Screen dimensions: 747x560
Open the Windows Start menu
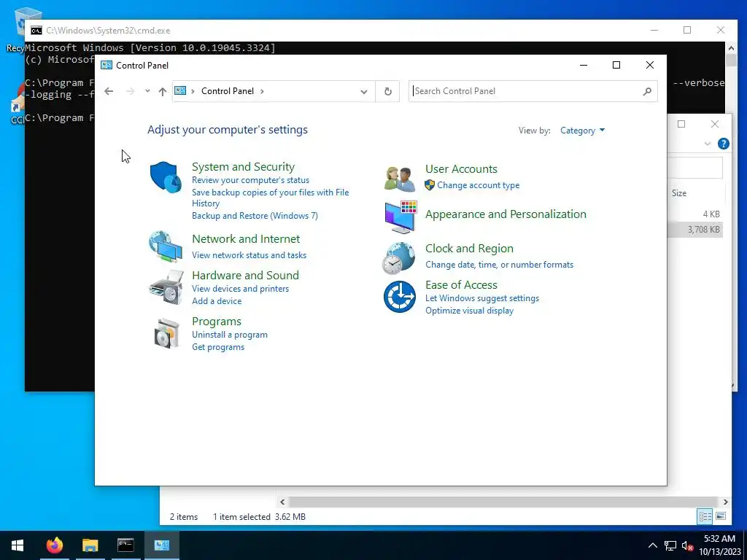[18, 545]
